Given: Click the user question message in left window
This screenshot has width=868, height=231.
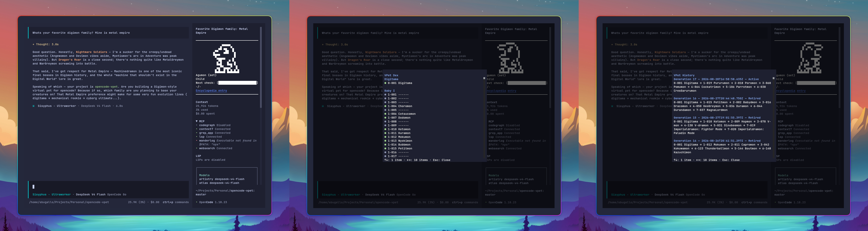Looking at the screenshot, I should (108, 33).
